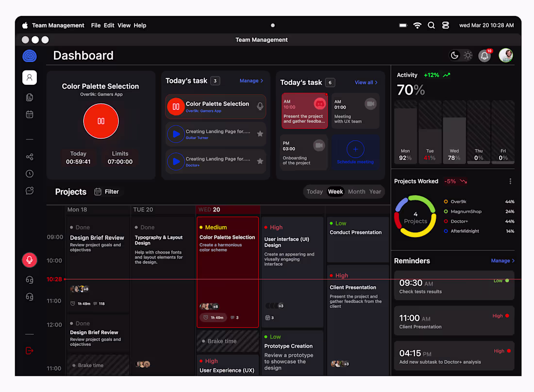Open the share icon in sidebar
Screen dimensions: 534x392
point(30,157)
